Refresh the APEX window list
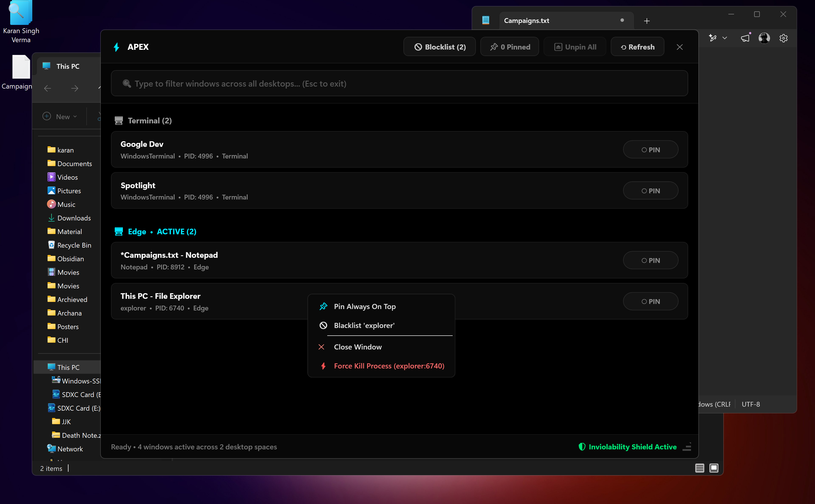Viewport: 815px width, 504px height. pyautogui.click(x=637, y=47)
